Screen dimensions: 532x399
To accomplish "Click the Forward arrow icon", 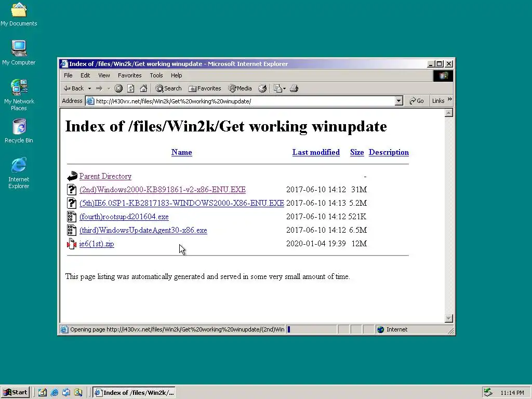I will [99, 88].
